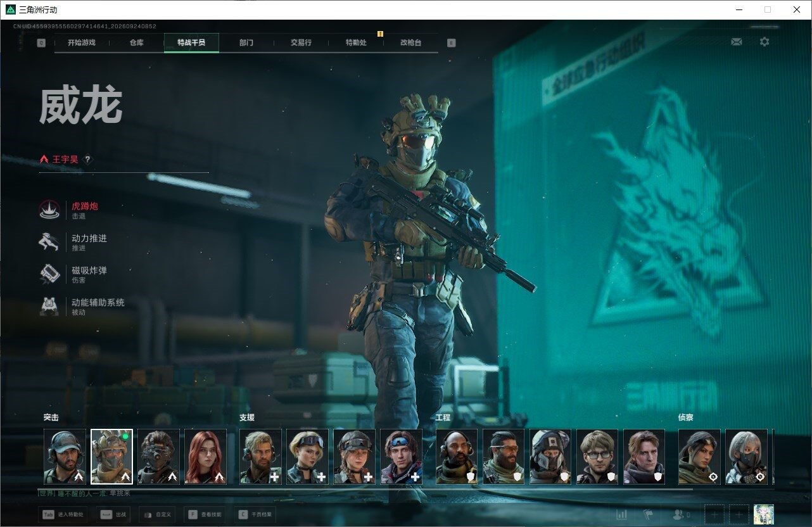Click the 三角洲行动 window title
Image resolution: width=812 pixels, height=527 pixels.
(x=38, y=10)
